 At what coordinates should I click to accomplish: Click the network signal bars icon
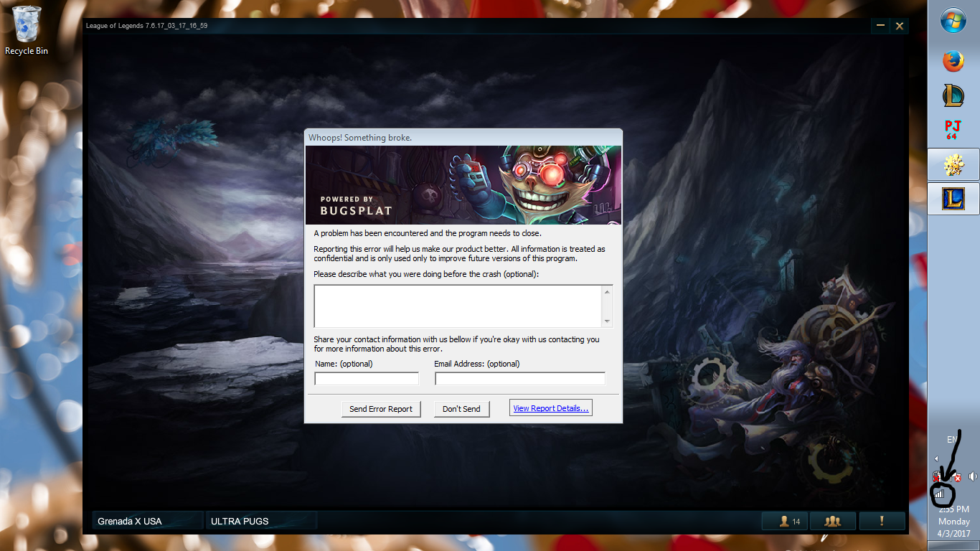[940, 494]
